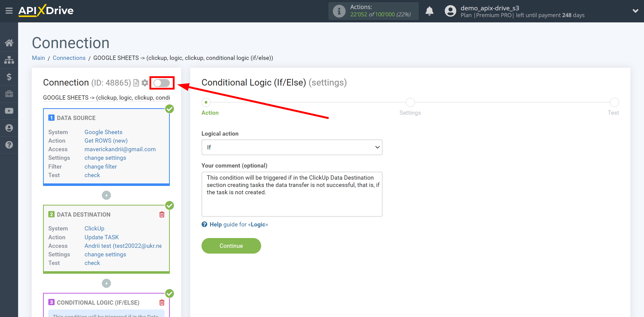Go to the Test step

[614, 102]
